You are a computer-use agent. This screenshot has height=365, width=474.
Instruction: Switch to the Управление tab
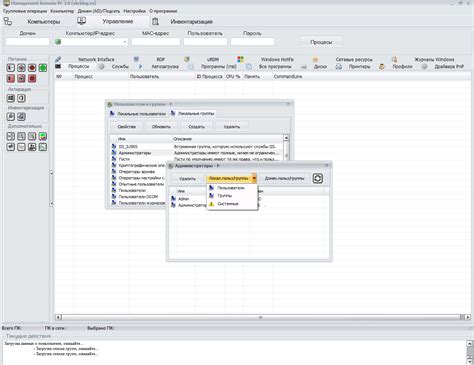coord(118,21)
